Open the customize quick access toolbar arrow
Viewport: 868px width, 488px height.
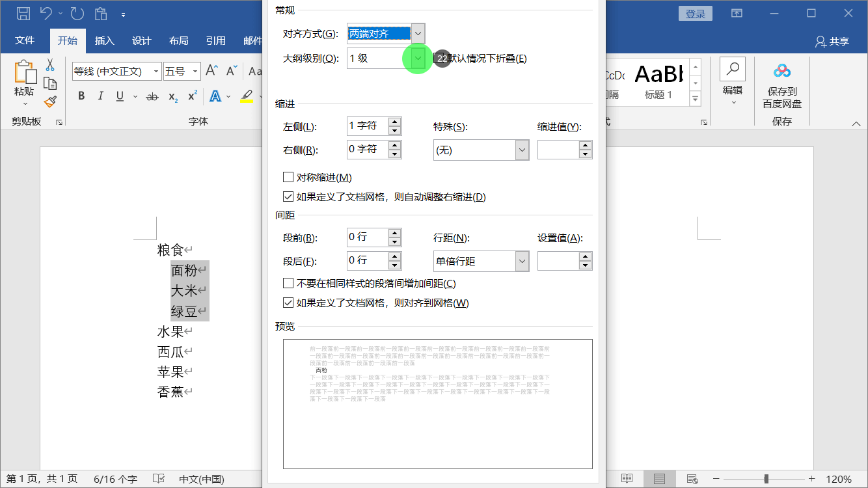point(123,14)
